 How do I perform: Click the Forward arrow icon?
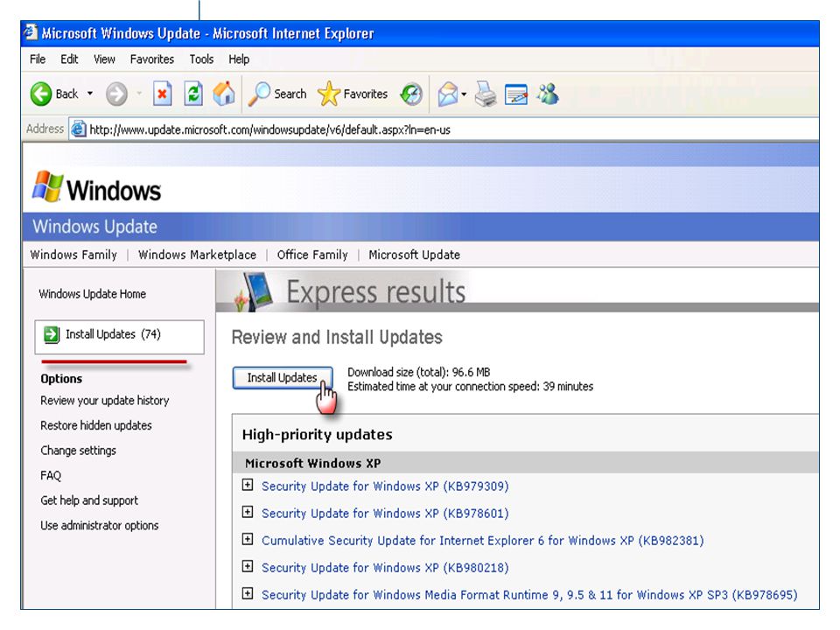coord(116,94)
